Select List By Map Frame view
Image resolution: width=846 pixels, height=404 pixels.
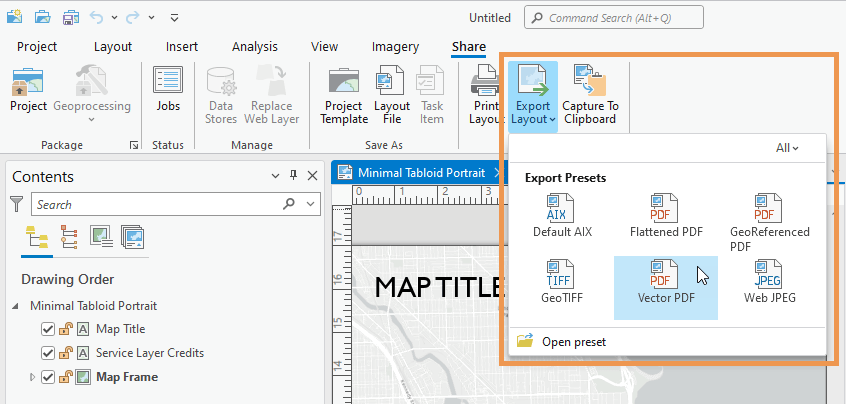point(101,237)
